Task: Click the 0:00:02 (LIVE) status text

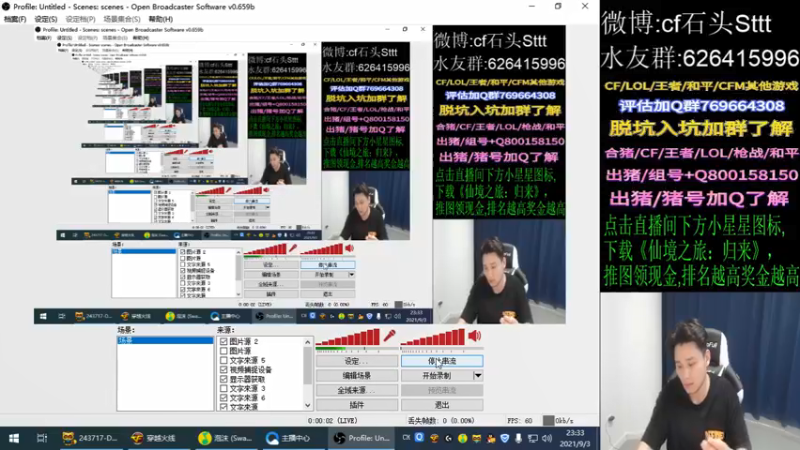Action: (x=332, y=421)
